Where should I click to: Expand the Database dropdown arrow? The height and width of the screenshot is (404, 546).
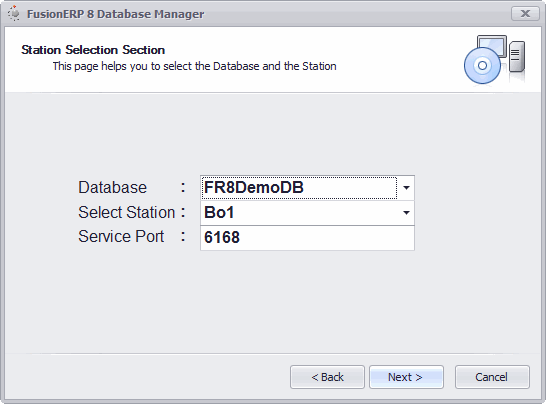click(x=406, y=188)
